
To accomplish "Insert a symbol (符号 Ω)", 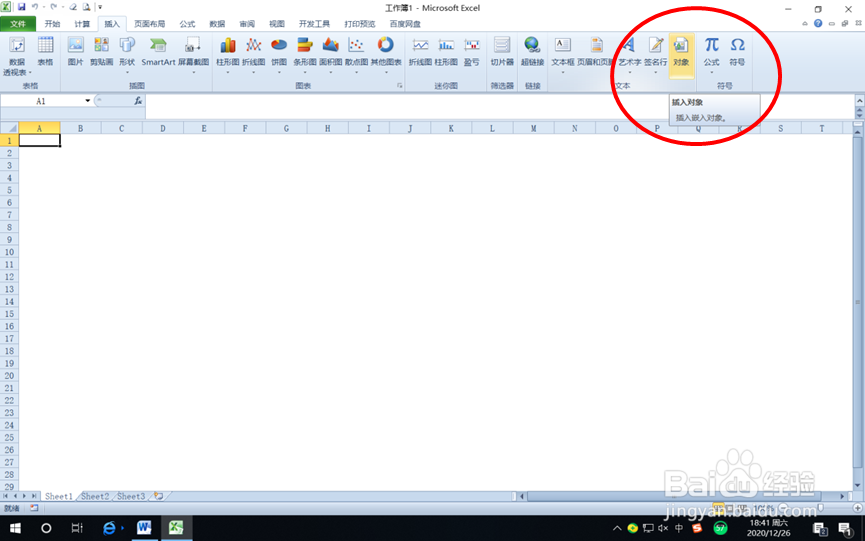I will 737,52.
